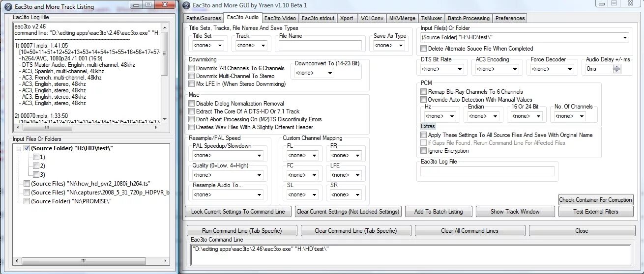Open the Batch Processing tab
The width and height of the screenshot is (644, 274).
(x=469, y=18)
